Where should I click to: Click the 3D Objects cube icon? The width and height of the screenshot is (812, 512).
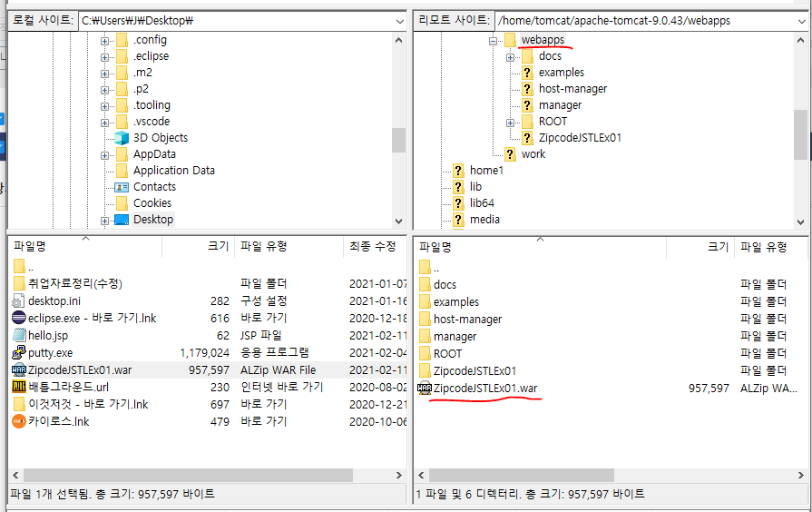point(122,138)
